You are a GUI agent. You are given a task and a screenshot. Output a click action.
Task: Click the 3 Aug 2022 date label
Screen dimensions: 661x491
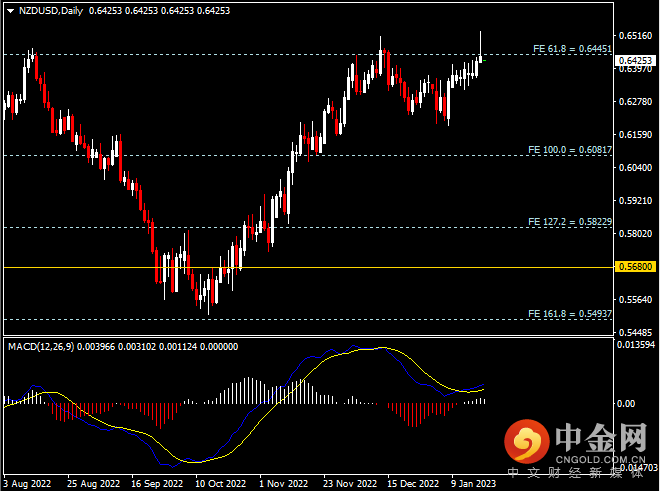click(26, 482)
